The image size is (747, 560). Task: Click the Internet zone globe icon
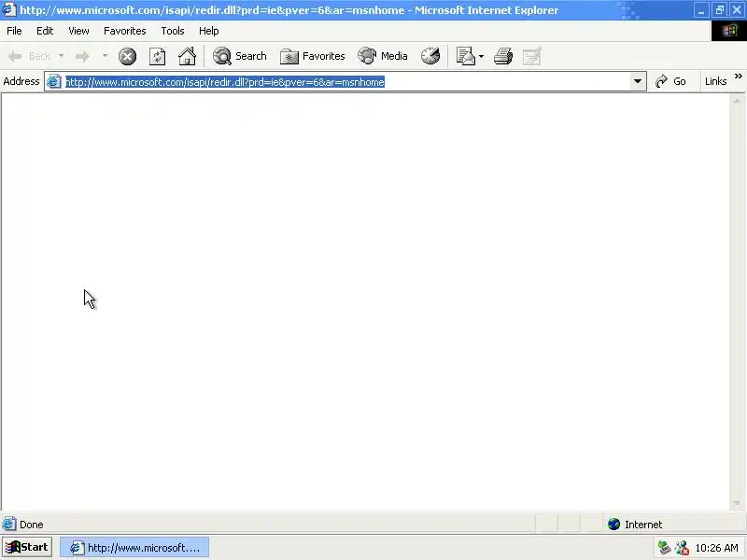pos(614,525)
